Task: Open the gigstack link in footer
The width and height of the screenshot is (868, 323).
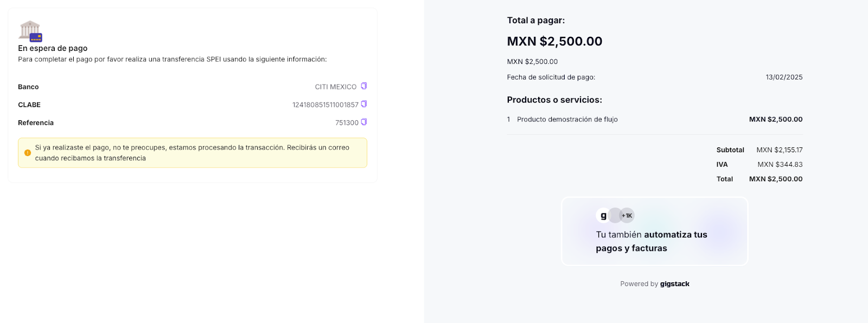Action: click(x=675, y=284)
